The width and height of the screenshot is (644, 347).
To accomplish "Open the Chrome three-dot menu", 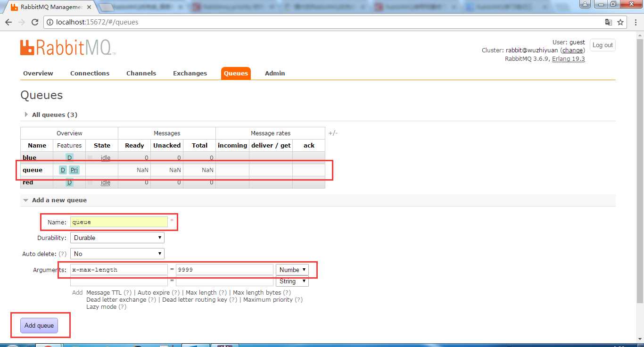I will pos(636,22).
